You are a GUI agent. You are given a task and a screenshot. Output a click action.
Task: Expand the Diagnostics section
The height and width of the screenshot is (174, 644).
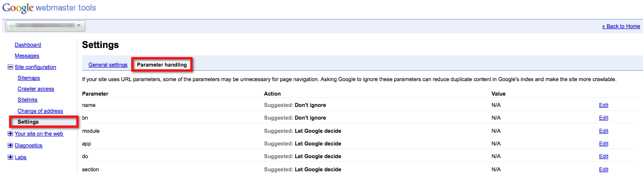tap(10, 145)
